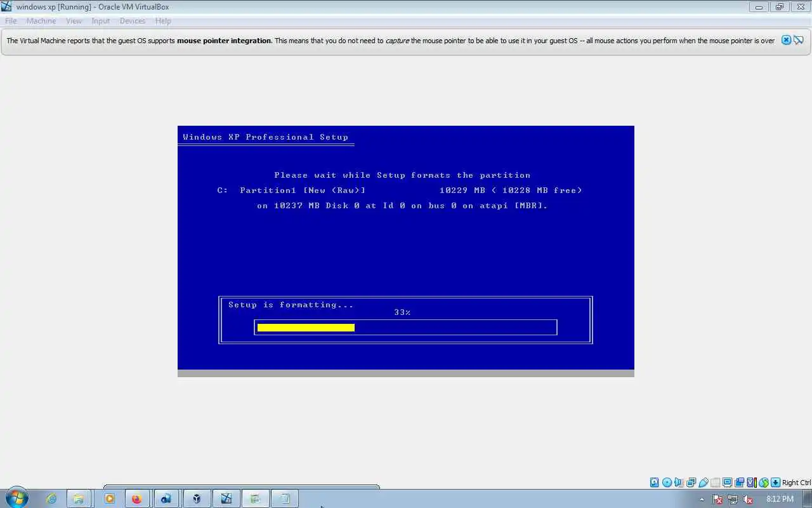The image size is (812, 508).
Task: Open the Windows Start menu
Action: pyautogui.click(x=16, y=498)
